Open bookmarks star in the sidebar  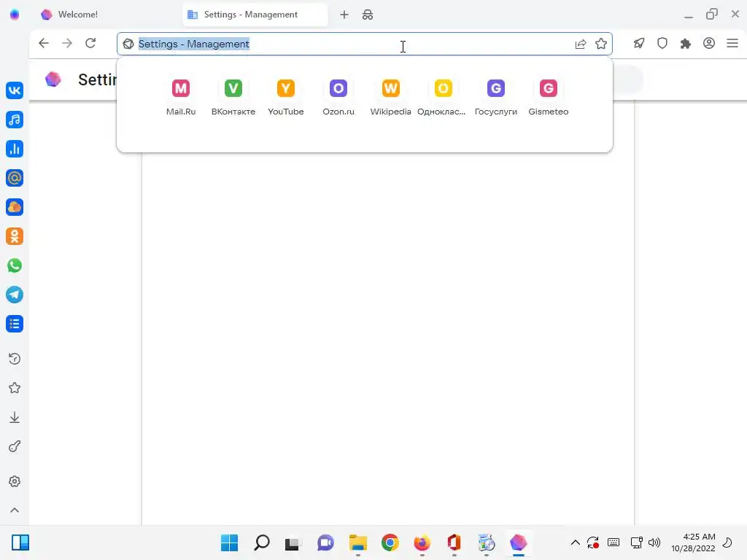15,388
